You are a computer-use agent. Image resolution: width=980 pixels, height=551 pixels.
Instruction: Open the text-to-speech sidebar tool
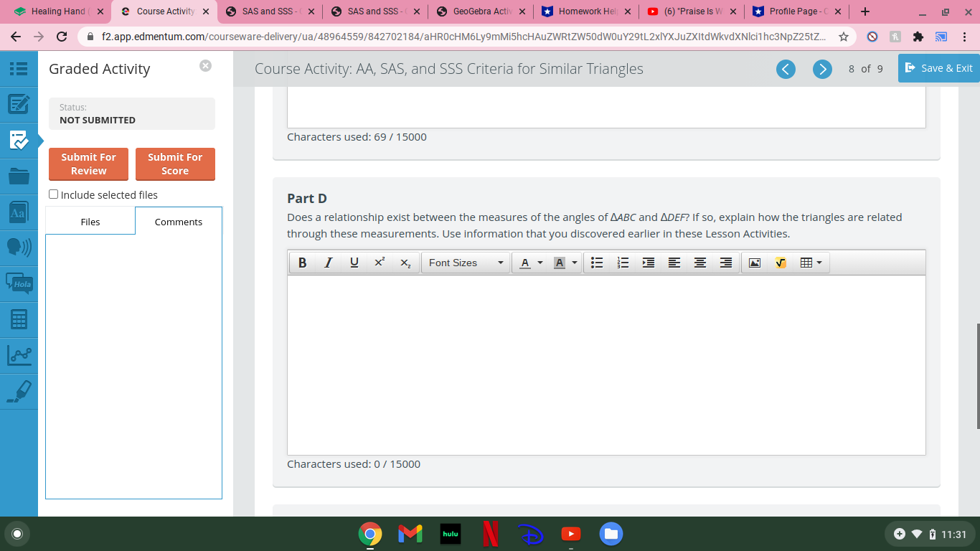[x=19, y=248]
